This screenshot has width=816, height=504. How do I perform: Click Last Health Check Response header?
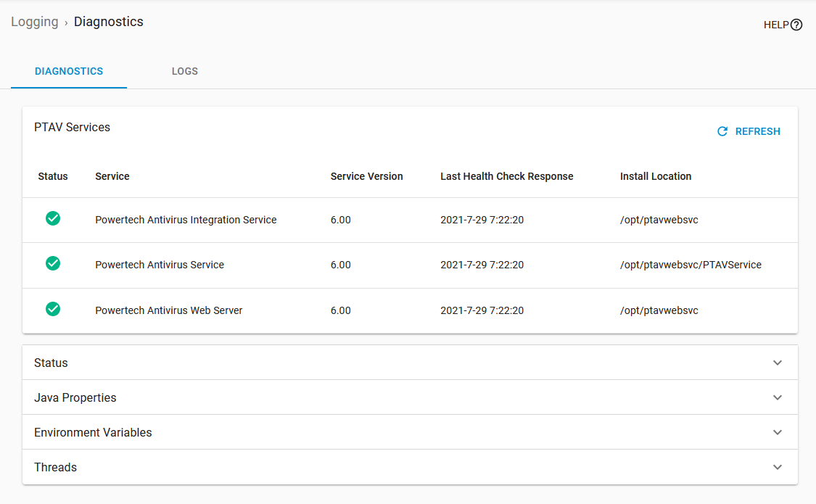click(x=506, y=176)
